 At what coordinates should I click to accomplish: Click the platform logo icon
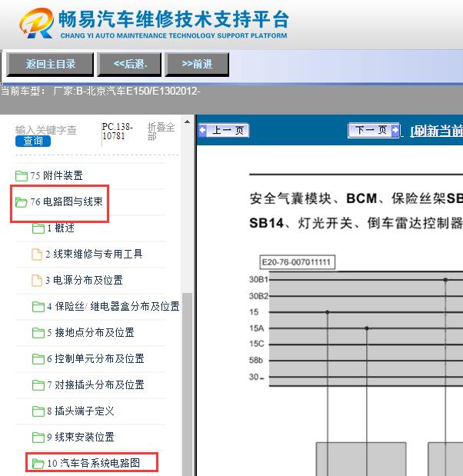pos(36,23)
